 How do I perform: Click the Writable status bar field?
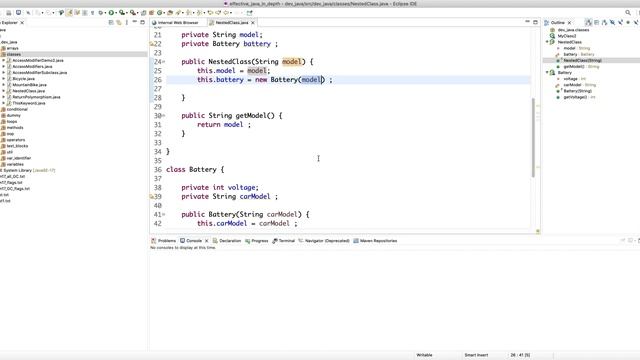[424, 355]
